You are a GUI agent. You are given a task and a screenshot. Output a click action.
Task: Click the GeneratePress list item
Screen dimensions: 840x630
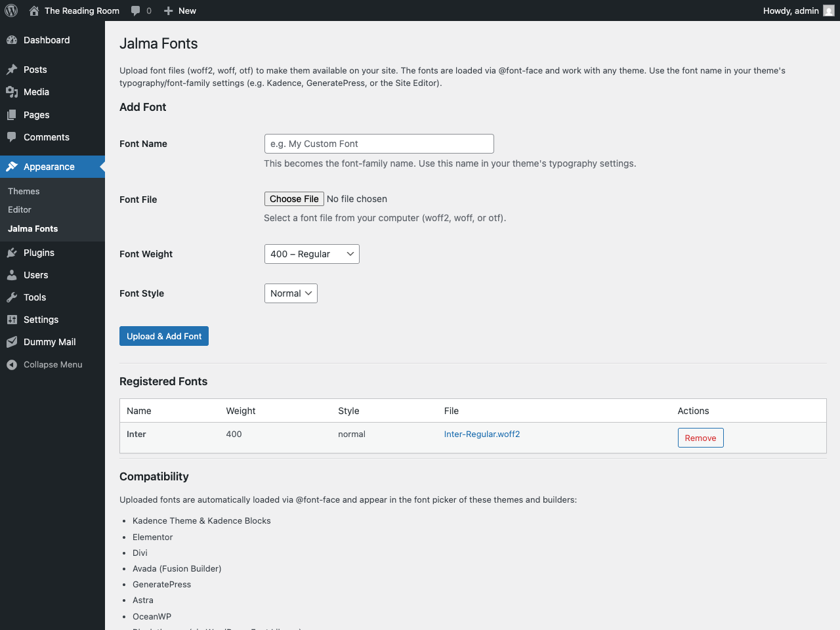162,584
